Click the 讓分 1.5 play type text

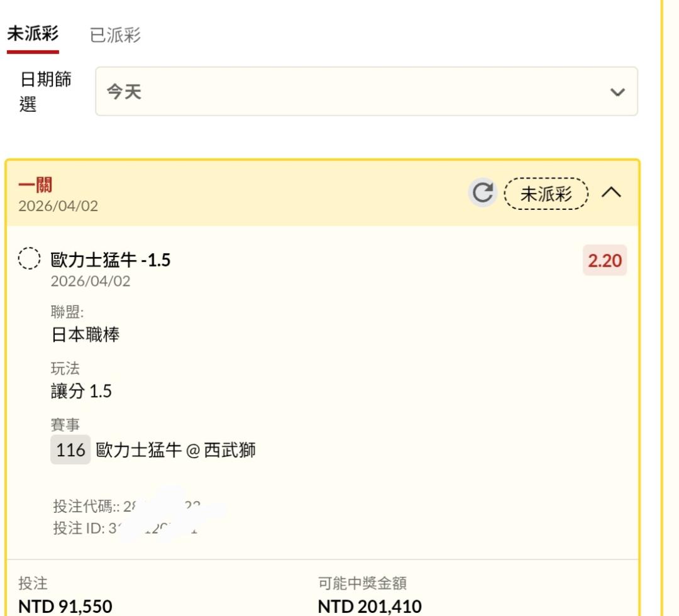coord(81,392)
